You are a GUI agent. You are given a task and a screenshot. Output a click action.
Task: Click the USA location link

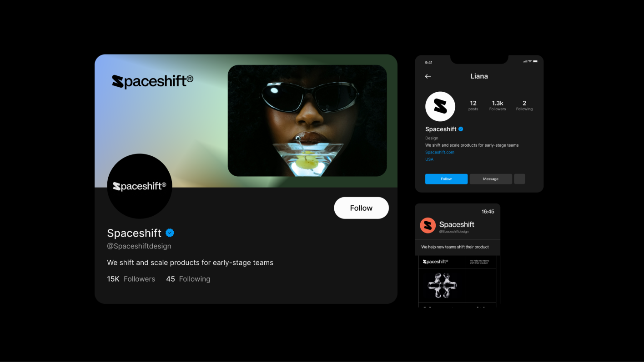(x=429, y=159)
